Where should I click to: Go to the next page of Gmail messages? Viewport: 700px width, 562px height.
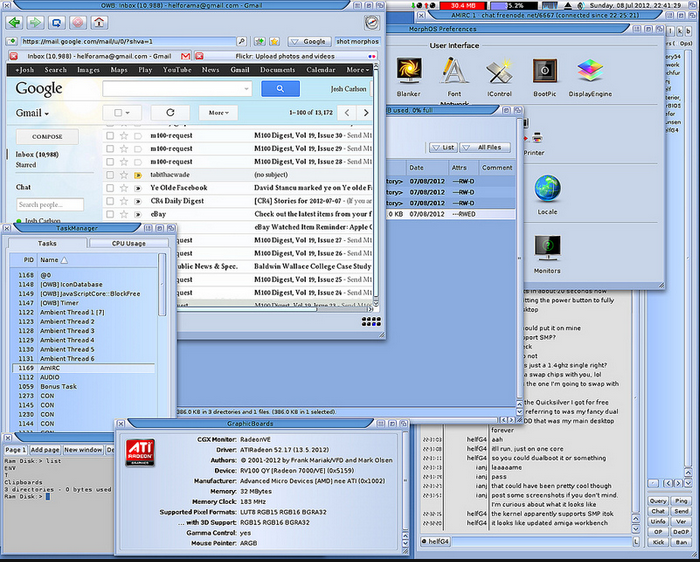(x=366, y=112)
